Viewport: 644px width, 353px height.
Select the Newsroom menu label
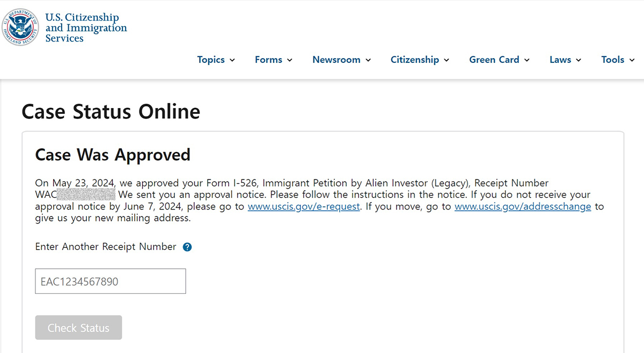336,60
